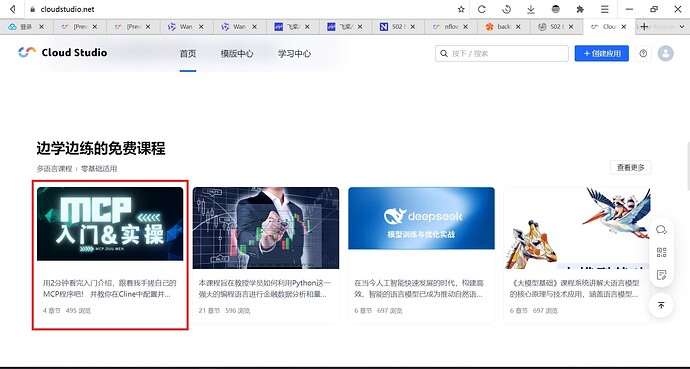690x369 pixels.
Task: Click description starting 本课程旨在教授学员
Action: pyautogui.click(x=265, y=289)
